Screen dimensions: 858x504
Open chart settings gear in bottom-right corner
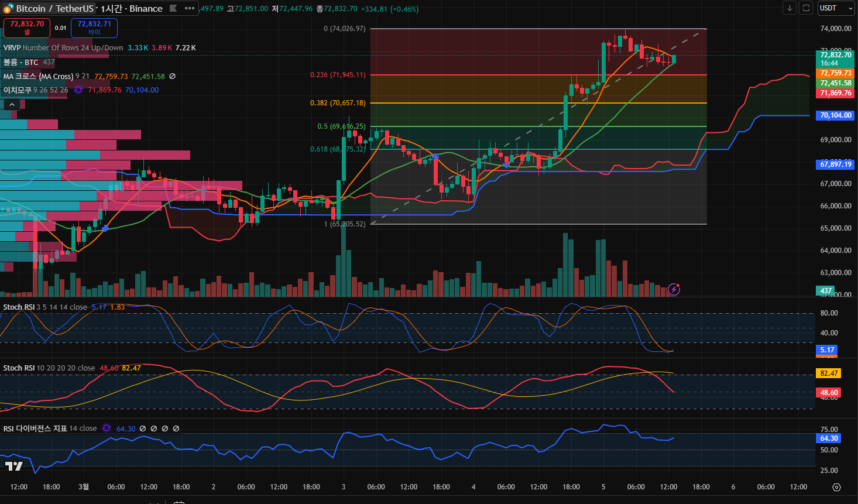pyautogui.click(x=836, y=487)
